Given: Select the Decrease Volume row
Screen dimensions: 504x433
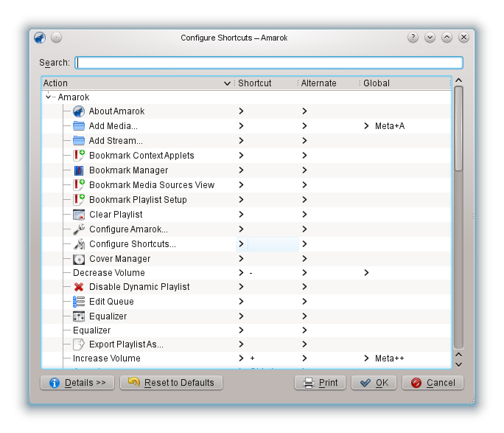Looking at the screenshot, I should coord(247,273).
